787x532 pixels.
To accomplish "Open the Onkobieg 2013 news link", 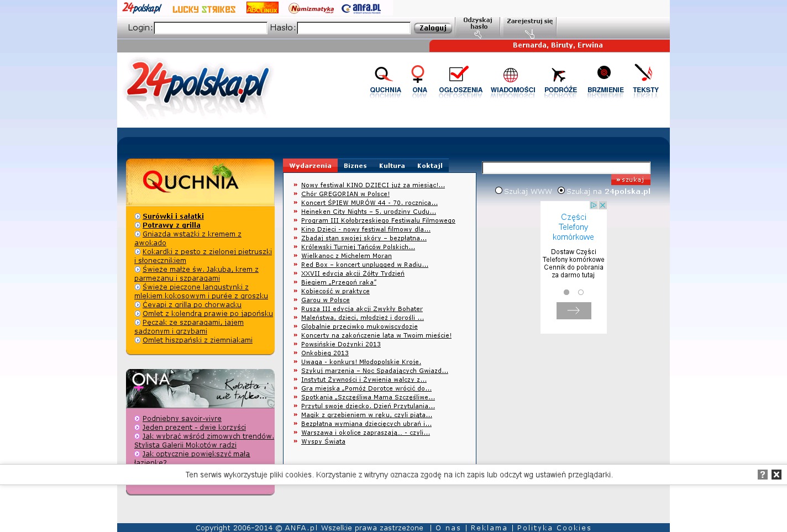I will click(x=325, y=353).
